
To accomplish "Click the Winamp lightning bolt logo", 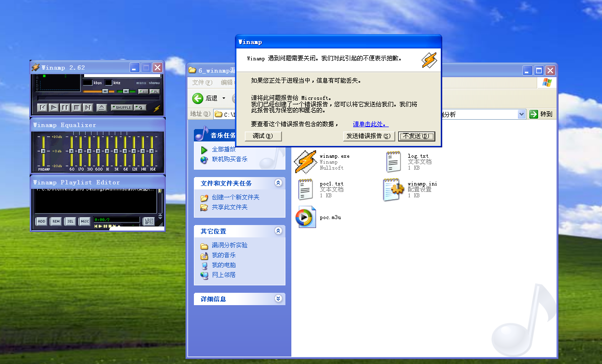I will (157, 108).
